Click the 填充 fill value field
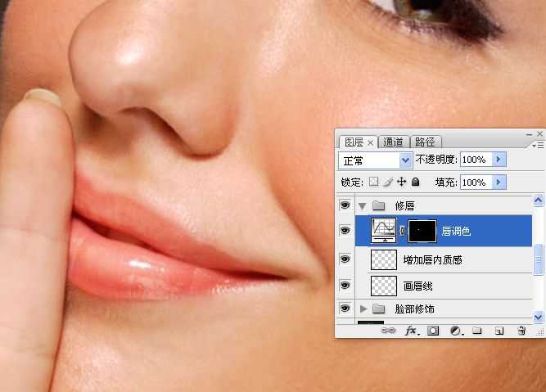 coord(476,182)
